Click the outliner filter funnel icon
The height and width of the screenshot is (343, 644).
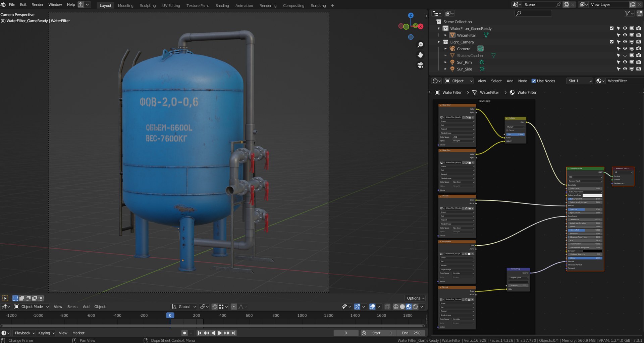coord(627,13)
